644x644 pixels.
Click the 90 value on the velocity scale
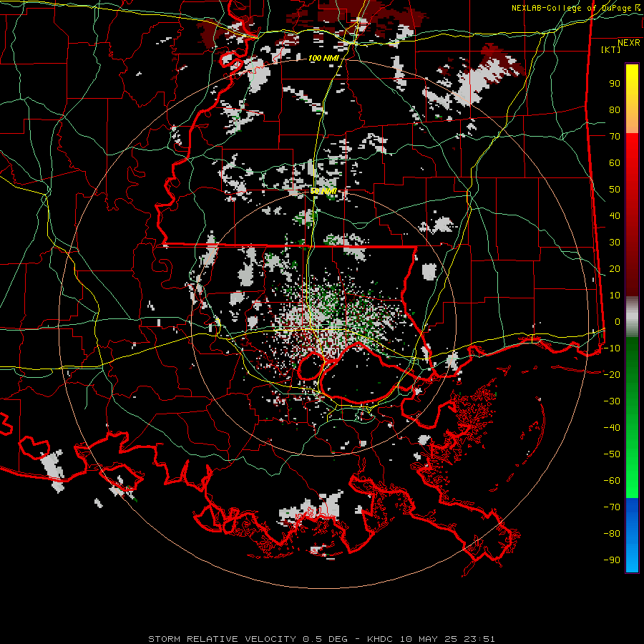[615, 84]
